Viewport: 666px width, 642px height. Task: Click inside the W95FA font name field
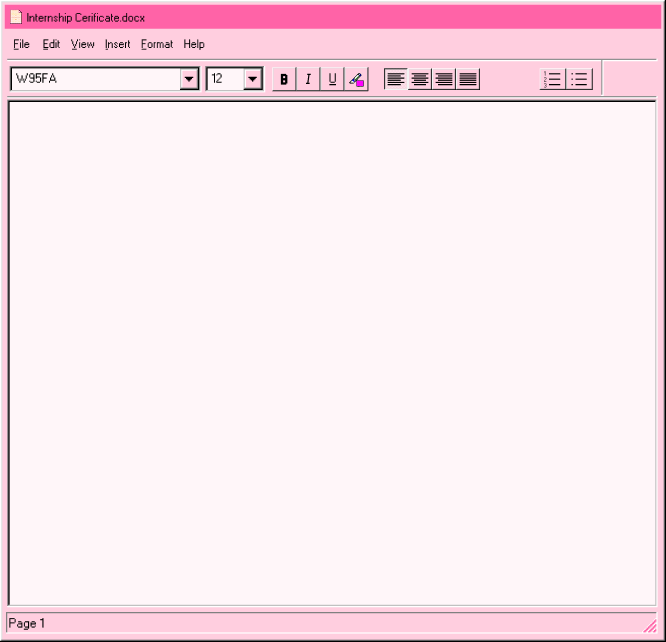coord(96,79)
